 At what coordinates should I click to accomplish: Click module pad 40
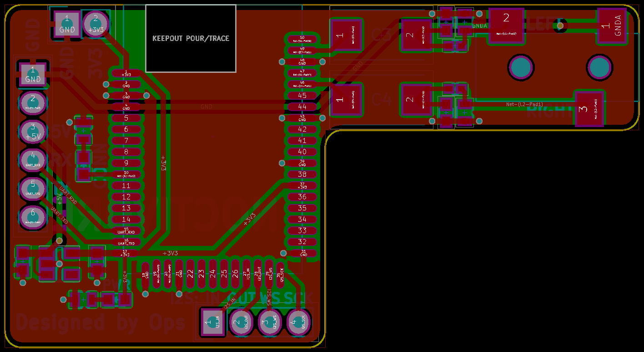302,152
